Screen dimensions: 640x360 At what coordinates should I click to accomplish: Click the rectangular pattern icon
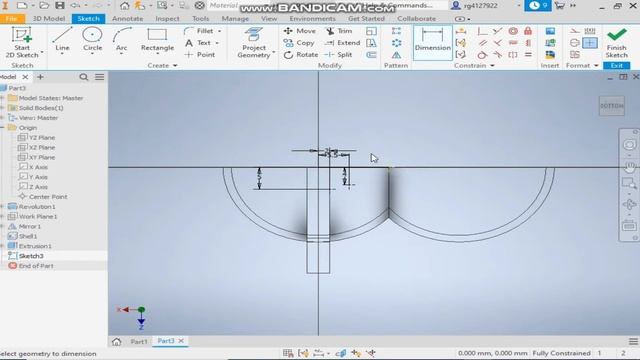(396, 31)
